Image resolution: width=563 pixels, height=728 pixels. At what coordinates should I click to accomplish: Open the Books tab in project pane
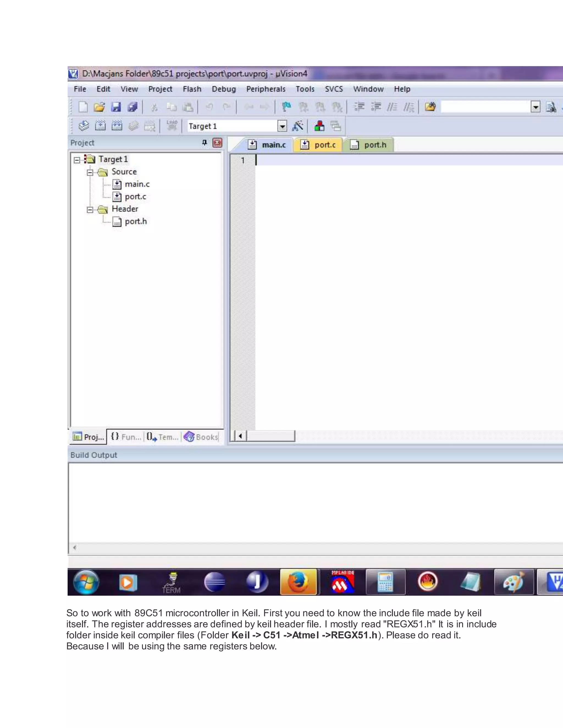[201, 437]
